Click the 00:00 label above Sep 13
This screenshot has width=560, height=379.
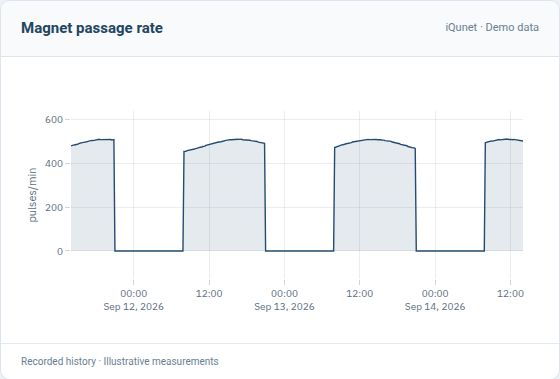click(x=284, y=294)
